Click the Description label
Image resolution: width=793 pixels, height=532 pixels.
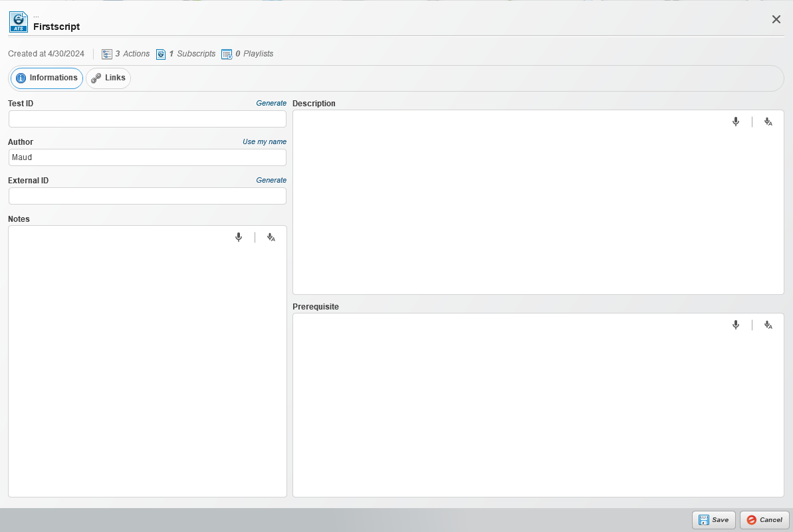pyautogui.click(x=314, y=104)
